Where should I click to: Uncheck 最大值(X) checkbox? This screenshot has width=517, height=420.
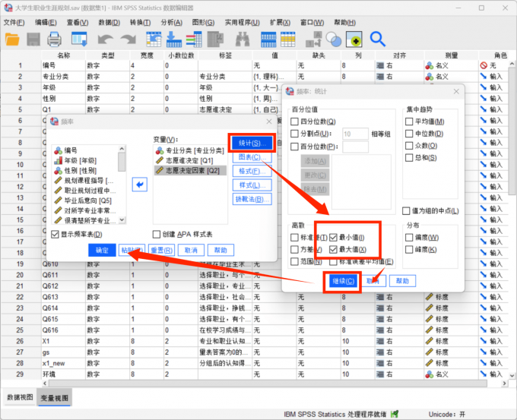tap(333, 249)
